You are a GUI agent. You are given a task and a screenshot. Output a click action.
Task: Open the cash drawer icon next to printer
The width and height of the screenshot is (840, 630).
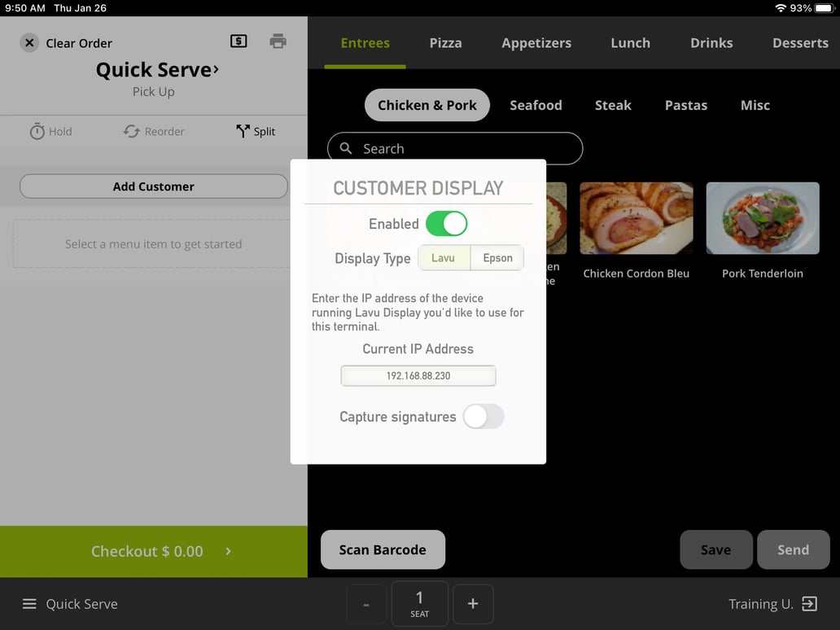238,40
